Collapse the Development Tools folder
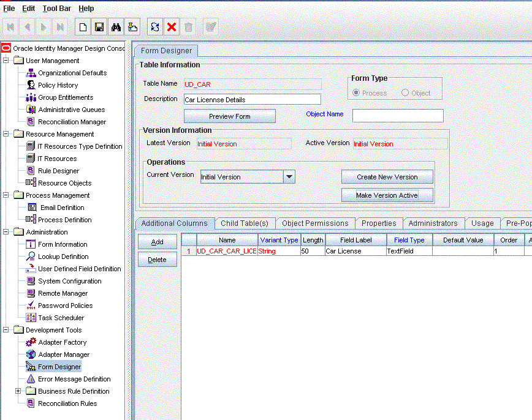 tap(6, 330)
